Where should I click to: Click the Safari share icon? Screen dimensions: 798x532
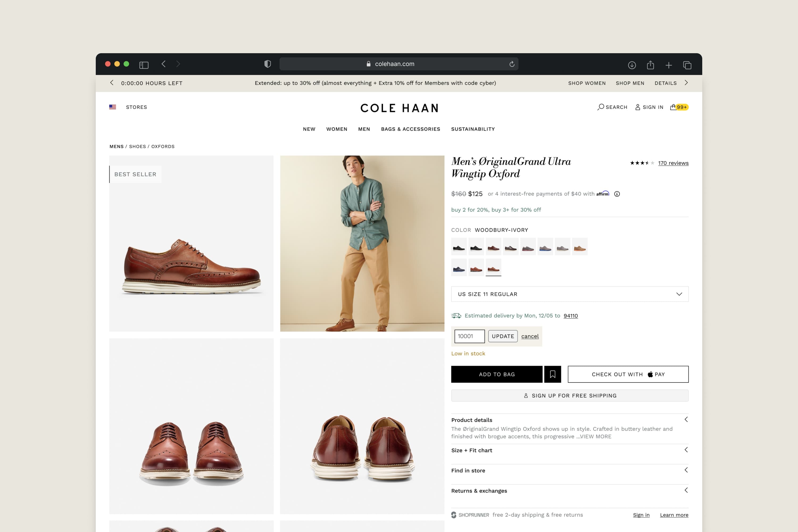pyautogui.click(x=650, y=65)
